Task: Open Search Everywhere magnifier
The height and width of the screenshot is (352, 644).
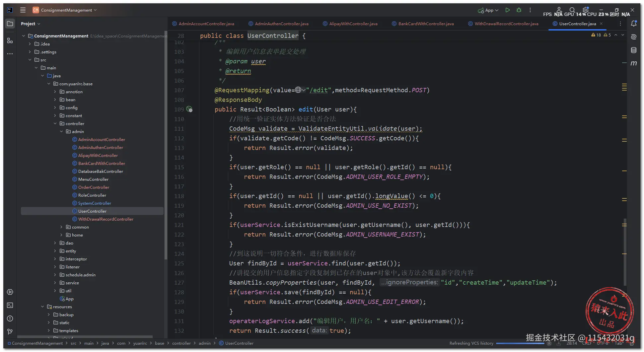Action: point(572,10)
